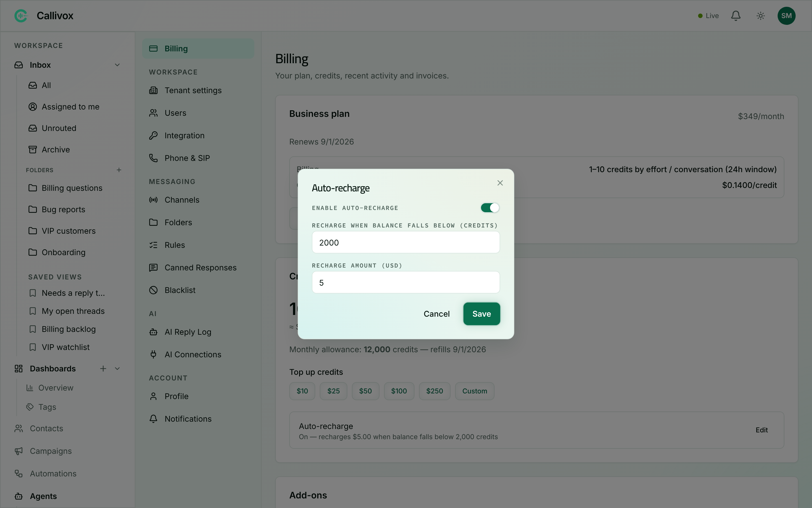Viewport: 812px width, 508px height.
Task: Open the VIP customers folder
Action: (74, 231)
